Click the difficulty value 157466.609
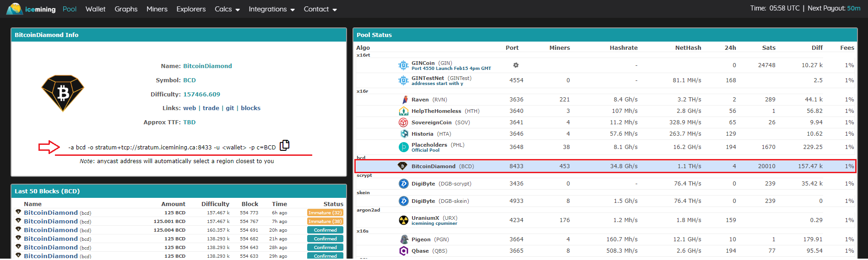868x260 pixels. 201,94
